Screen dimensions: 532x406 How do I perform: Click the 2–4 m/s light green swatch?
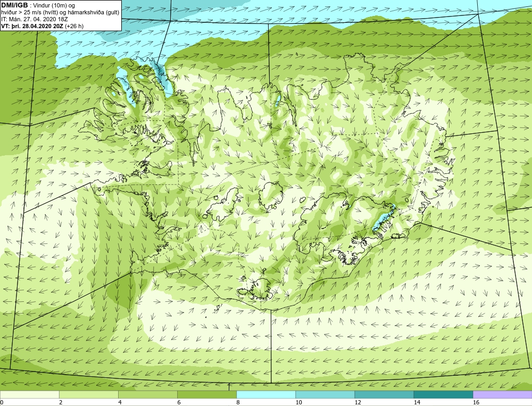88,394
